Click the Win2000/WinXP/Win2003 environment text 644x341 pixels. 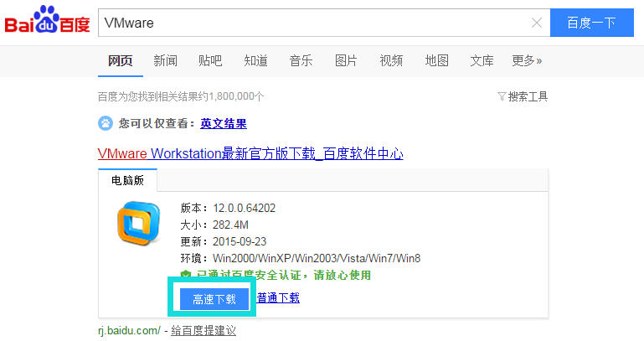pos(317,258)
